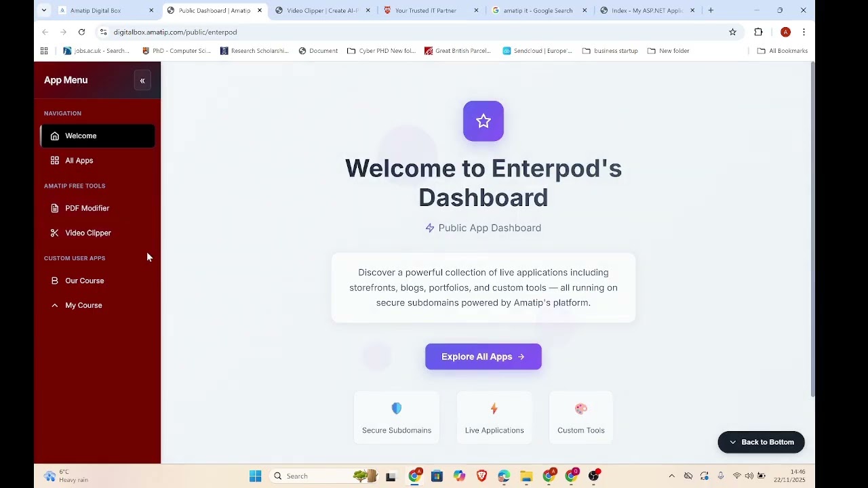Click the Back to Bottom button

(x=761, y=442)
